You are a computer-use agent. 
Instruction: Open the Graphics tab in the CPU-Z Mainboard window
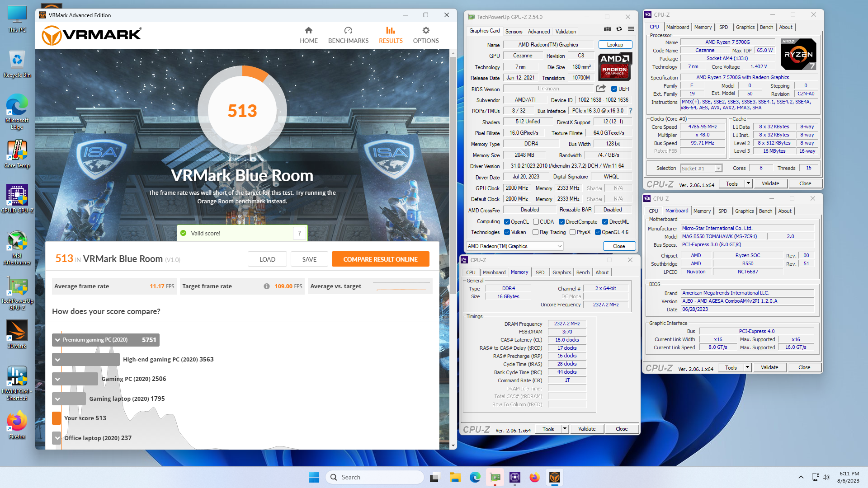[x=744, y=211]
